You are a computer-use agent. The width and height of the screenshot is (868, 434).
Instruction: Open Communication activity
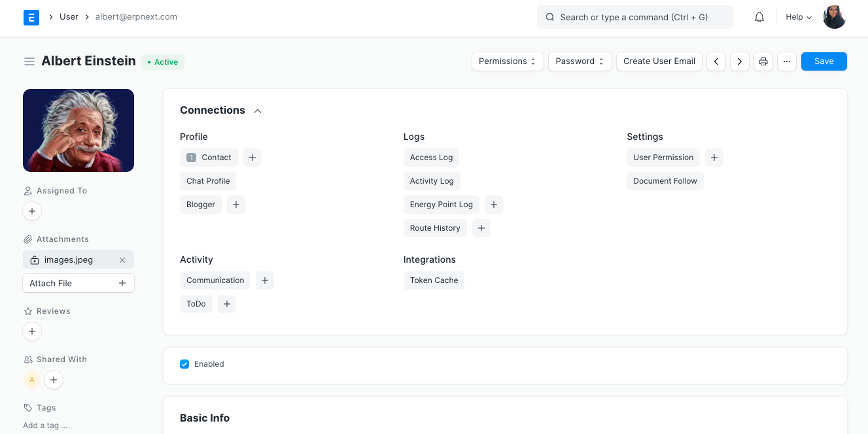215,280
